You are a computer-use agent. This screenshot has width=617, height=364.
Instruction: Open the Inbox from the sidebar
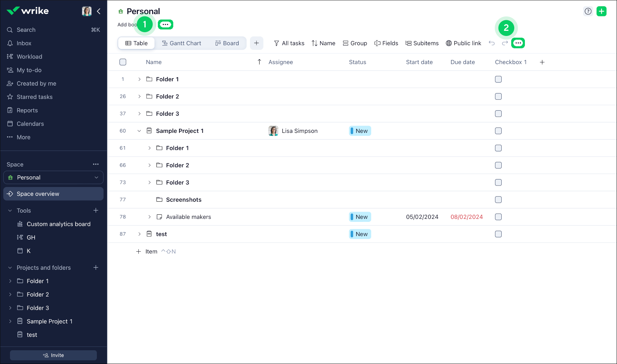point(24,43)
